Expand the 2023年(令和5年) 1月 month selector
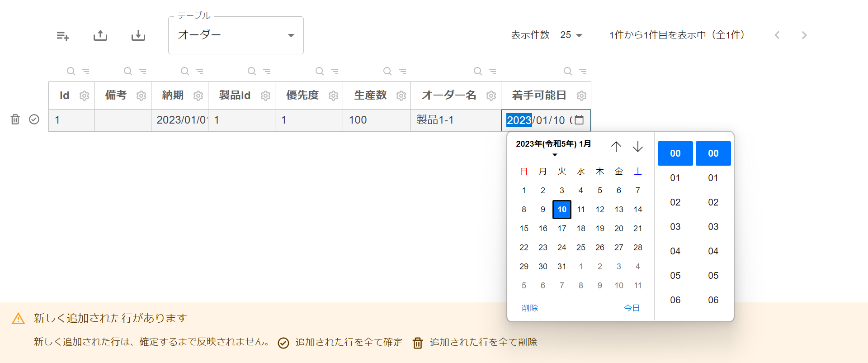 [x=553, y=148]
